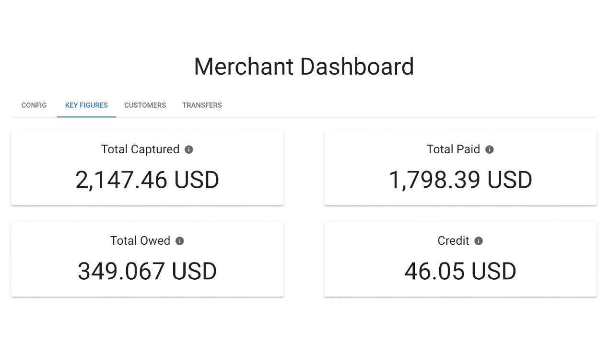Click the 'Total Paid' label text
The width and height of the screenshot is (609, 364).
tap(453, 149)
